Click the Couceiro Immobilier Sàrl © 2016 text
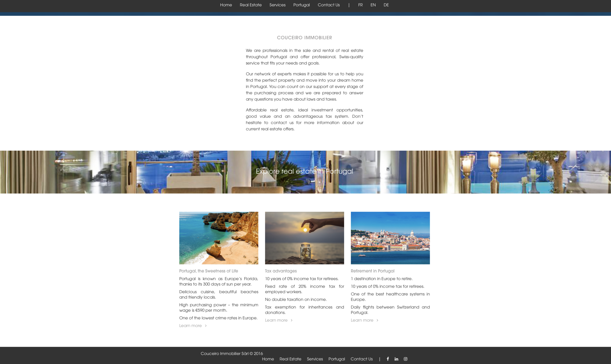The height and width of the screenshot is (364, 611). tap(232, 354)
